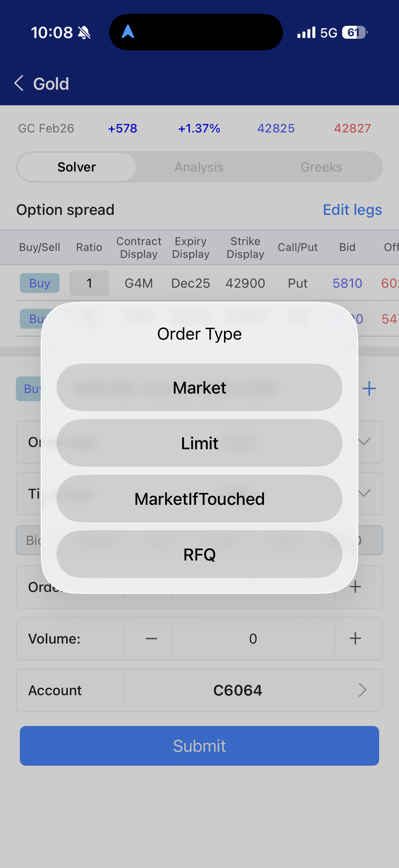
Task: Expand the Order Type dropdown chevron
Action: 364,441
